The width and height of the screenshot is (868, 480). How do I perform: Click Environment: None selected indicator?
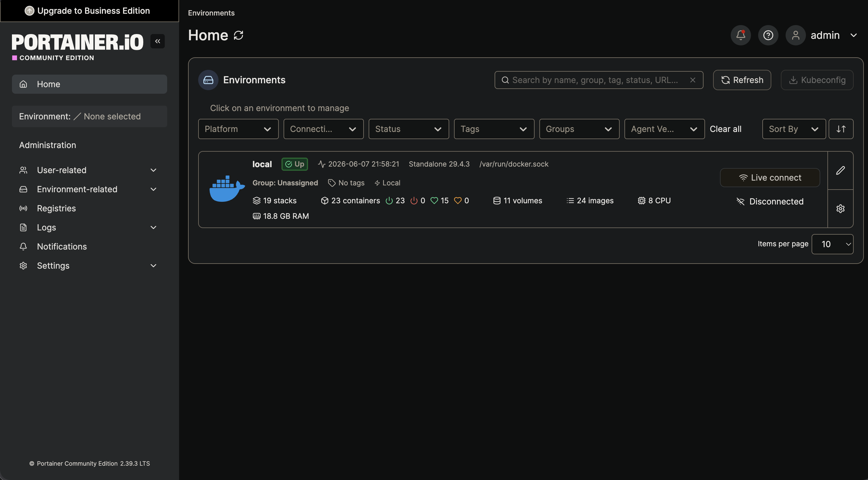[89, 116]
